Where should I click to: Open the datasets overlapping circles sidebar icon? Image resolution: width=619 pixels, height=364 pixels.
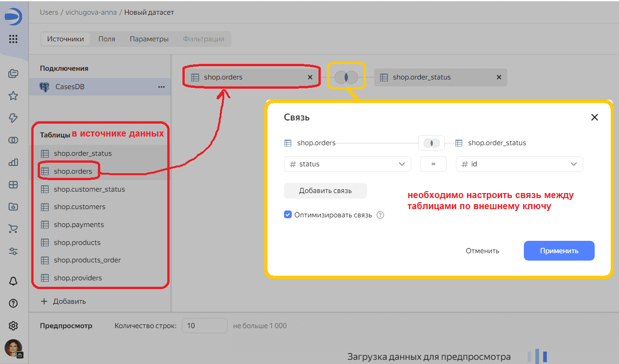tap(13, 140)
